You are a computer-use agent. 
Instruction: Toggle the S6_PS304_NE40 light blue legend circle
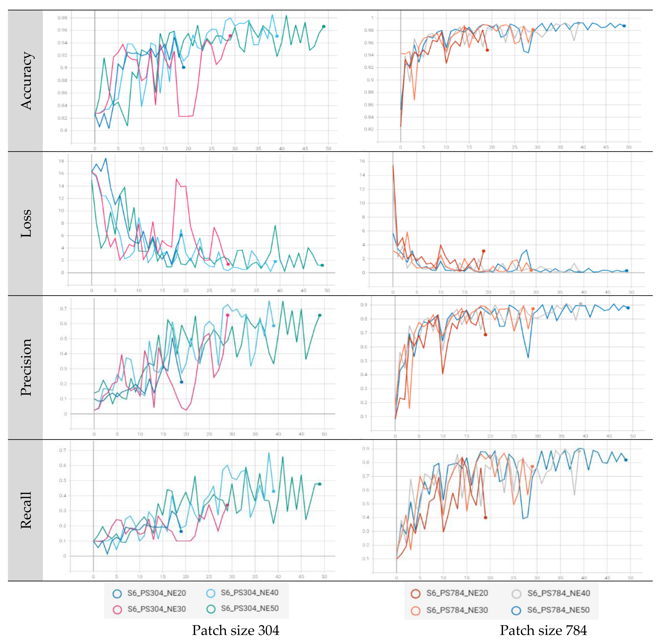[x=211, y=593]
